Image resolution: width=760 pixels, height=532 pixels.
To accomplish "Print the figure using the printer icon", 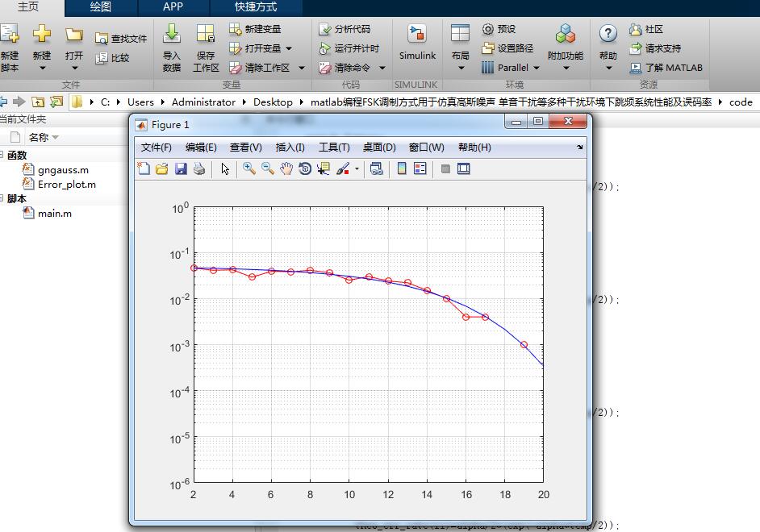I will pyautogui.click(x=199, y=168).
